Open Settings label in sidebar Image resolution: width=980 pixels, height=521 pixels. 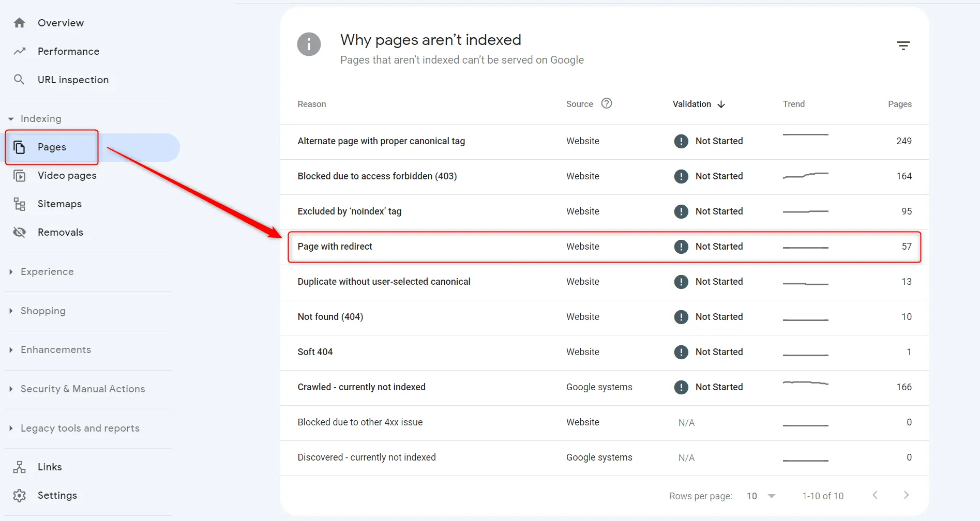[57, 496]
